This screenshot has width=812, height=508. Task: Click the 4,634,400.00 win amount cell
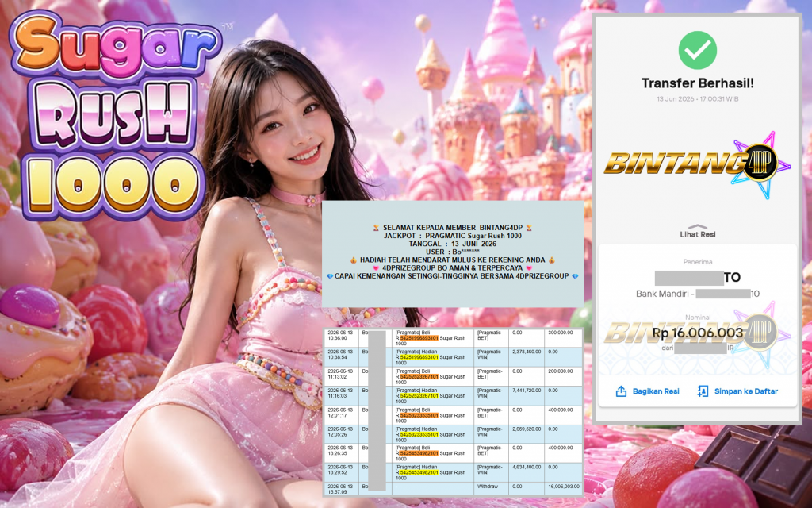coord(527,472)
